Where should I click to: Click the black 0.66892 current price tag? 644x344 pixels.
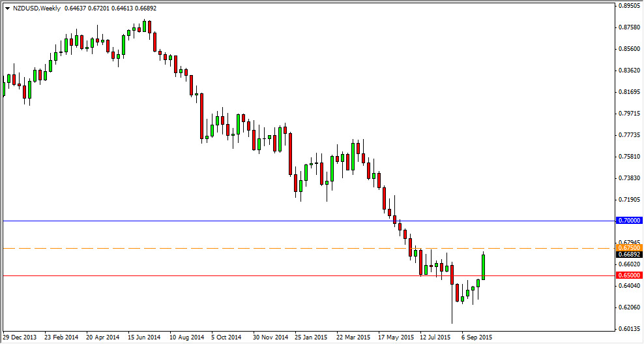tap(630, 255)
